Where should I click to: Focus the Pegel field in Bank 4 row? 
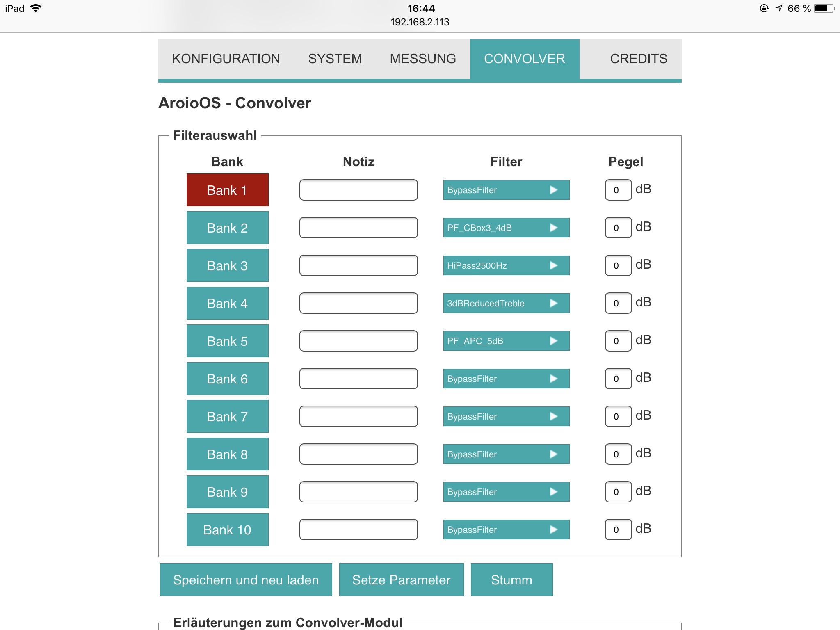point(618,303)
